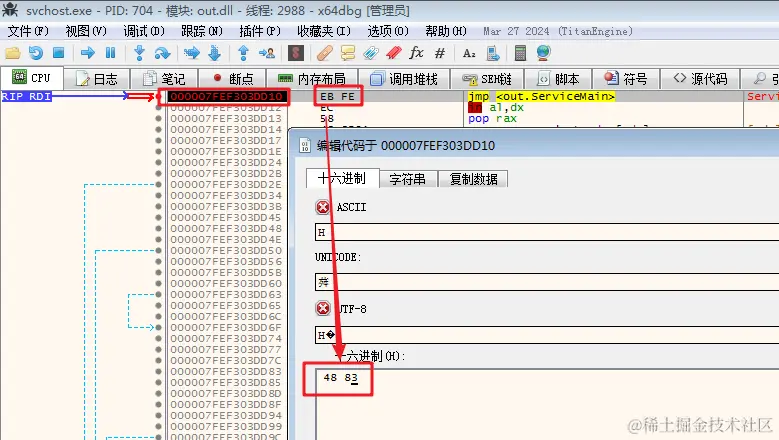Trace into using the toolbar icon
The image size is (779, 440).
click(x=192, y=53)
